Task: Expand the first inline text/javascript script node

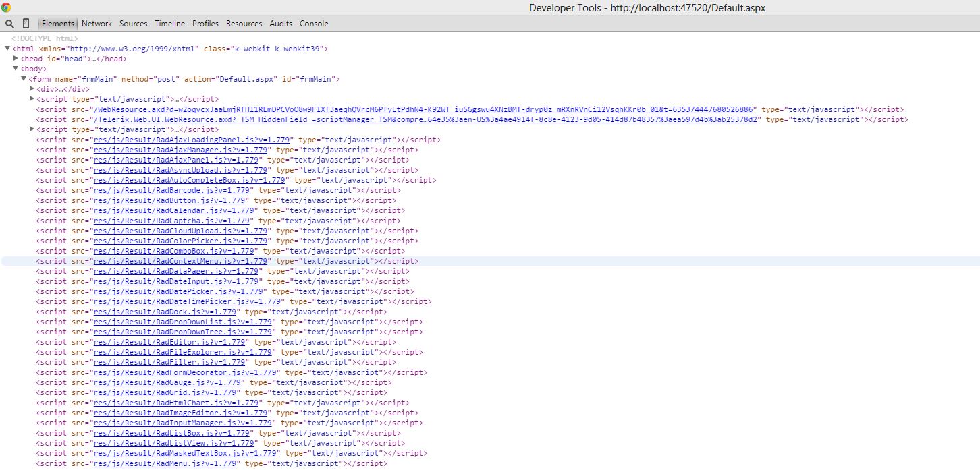Action: [32, 99]
